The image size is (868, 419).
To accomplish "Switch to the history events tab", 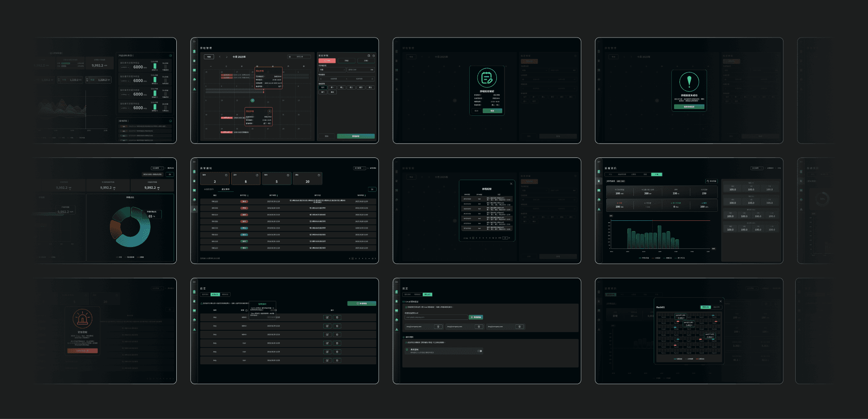I will tap(226, 190).
